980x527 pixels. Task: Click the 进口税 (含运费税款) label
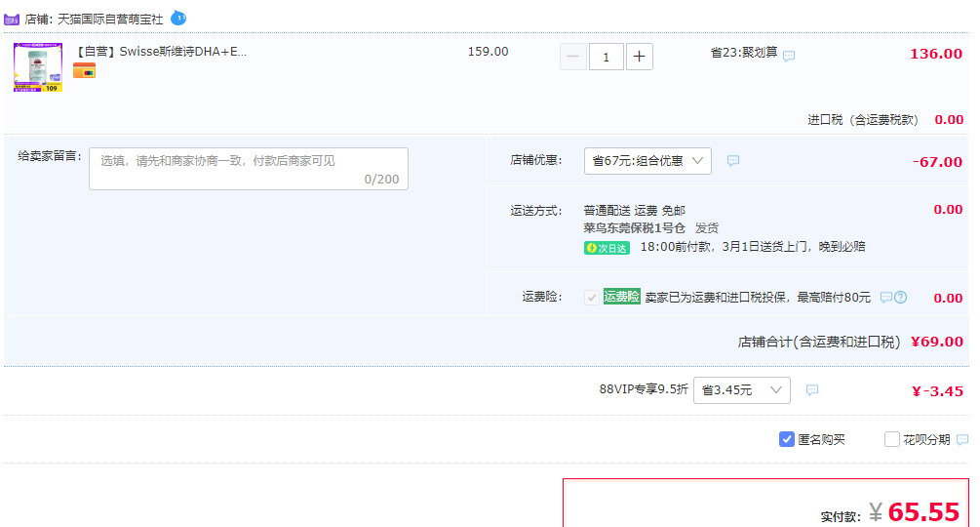(863, 120)
